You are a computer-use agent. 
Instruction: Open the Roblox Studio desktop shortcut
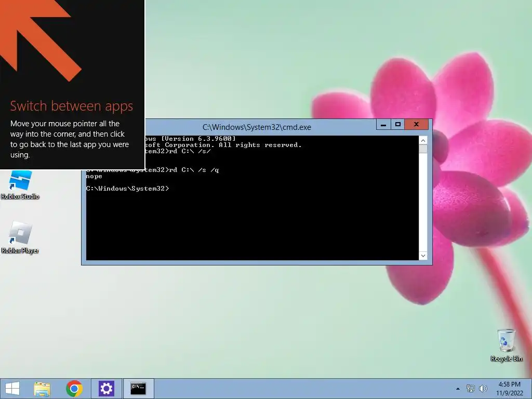point(20,184)
